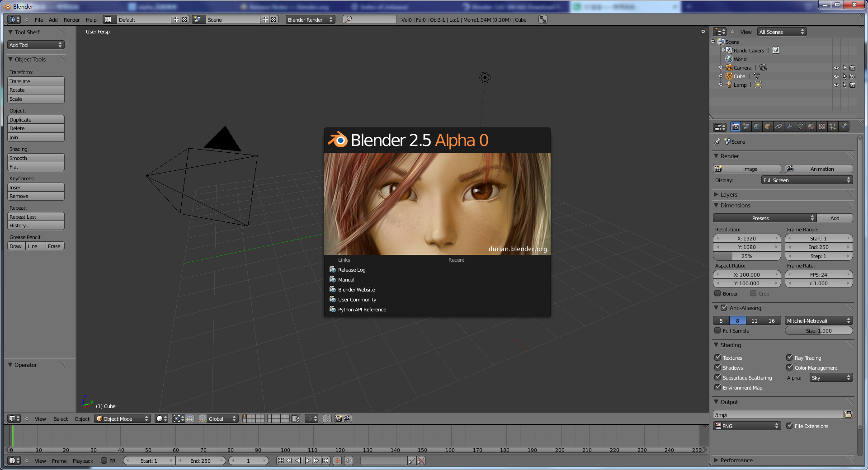The height and width of the screenshot is (470, 868).
Task: Open the Object properties tab (cube icon)
Action: (x=768, y=127)
